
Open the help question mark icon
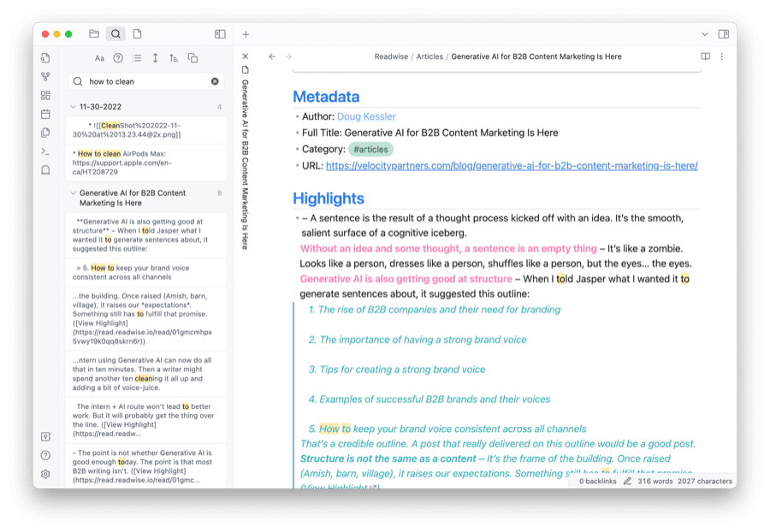pyautogui.click(x=45, y=455)
